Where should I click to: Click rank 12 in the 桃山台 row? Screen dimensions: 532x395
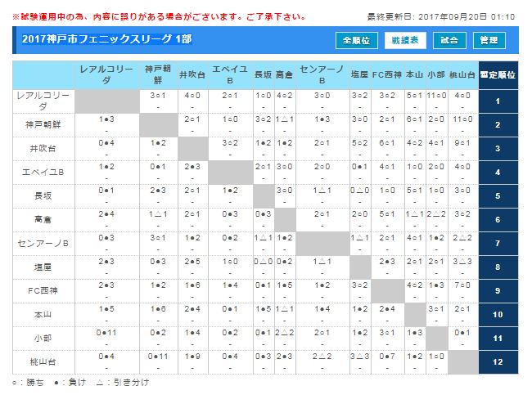[498, 362]
